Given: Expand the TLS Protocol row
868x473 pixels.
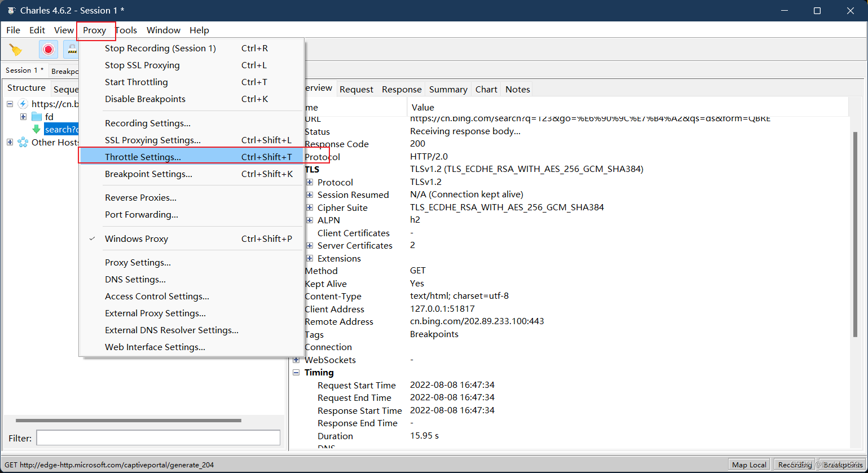Looking at the screenshot, I should 310,182.
